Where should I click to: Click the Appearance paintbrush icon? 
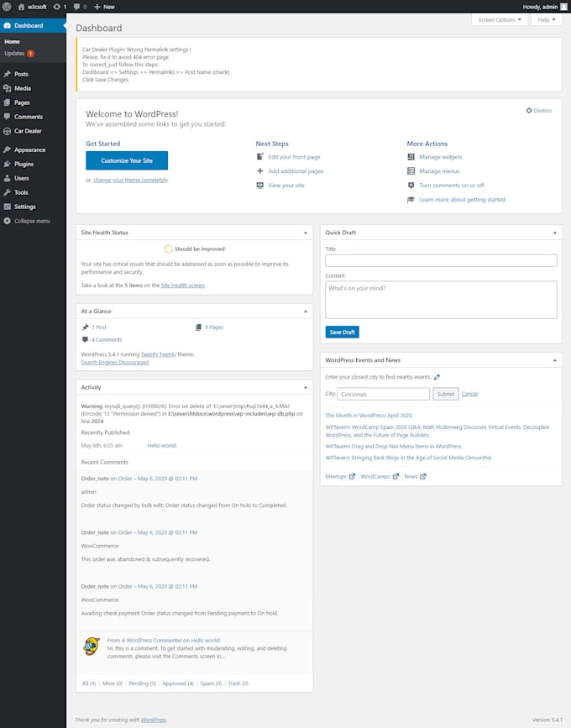(7, 149)
